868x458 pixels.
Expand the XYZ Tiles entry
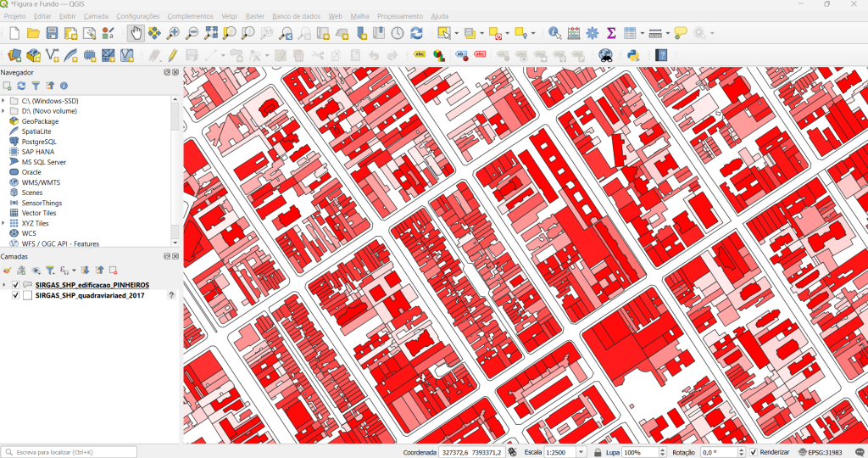point(4,223)
